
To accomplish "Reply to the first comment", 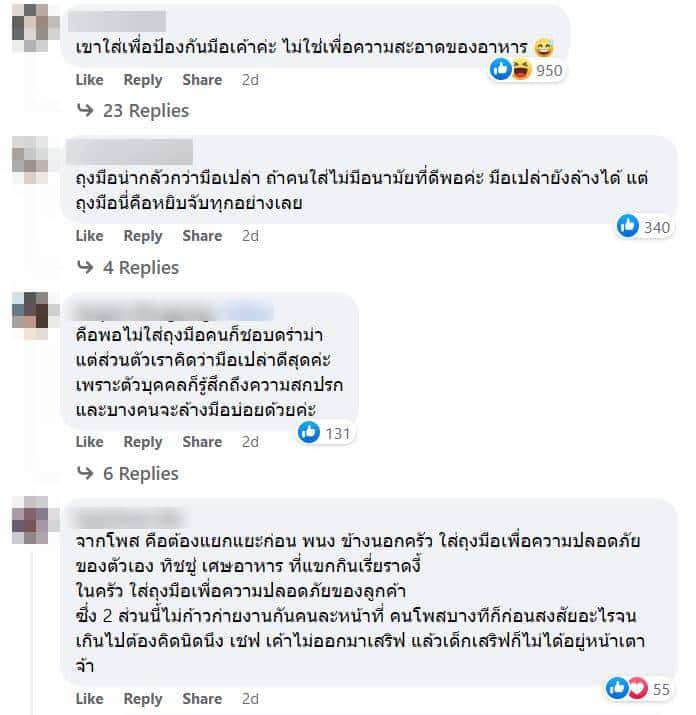I will 143,80.
